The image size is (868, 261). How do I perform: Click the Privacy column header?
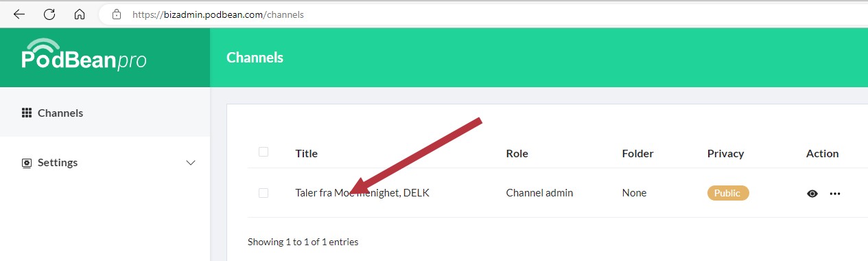pyautogui.click(x=725, y=154)
